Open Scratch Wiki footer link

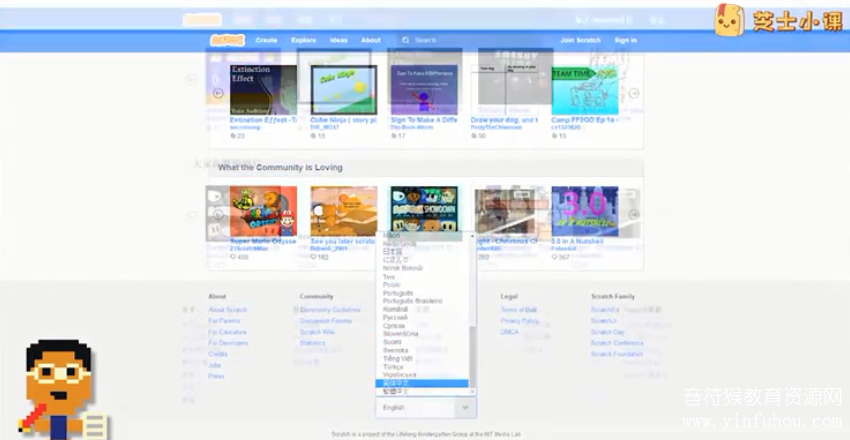[x=317, y=332]
